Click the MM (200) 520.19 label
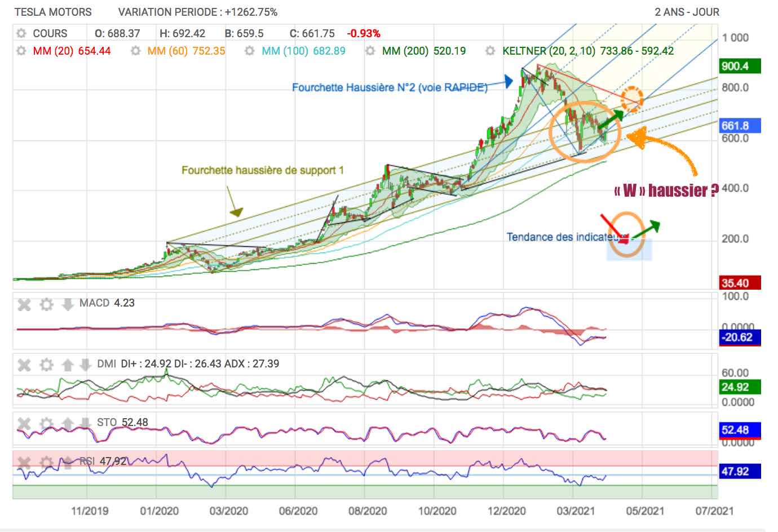Image resolution: width=778 pixels, height=532 pixels. pyautogui.click(x=424, y=51)
